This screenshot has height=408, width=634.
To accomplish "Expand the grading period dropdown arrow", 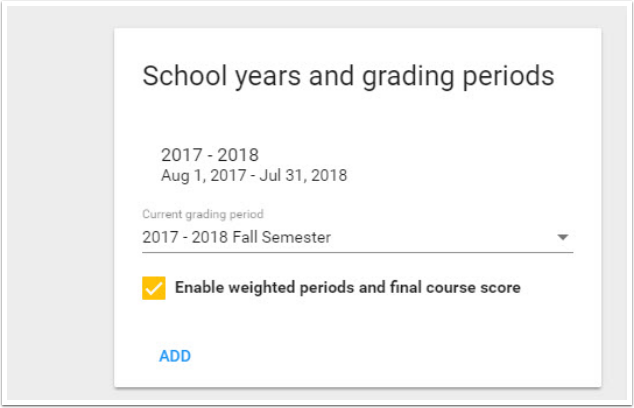I will (x=562, y=238).
